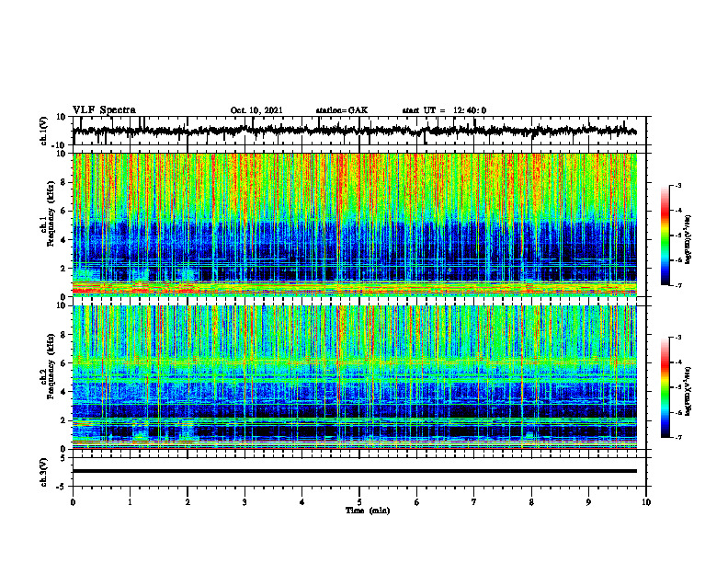The image size is (728, 563).
Task: Click the "9" tick label on time axis
Action: (x=588, y=502)
